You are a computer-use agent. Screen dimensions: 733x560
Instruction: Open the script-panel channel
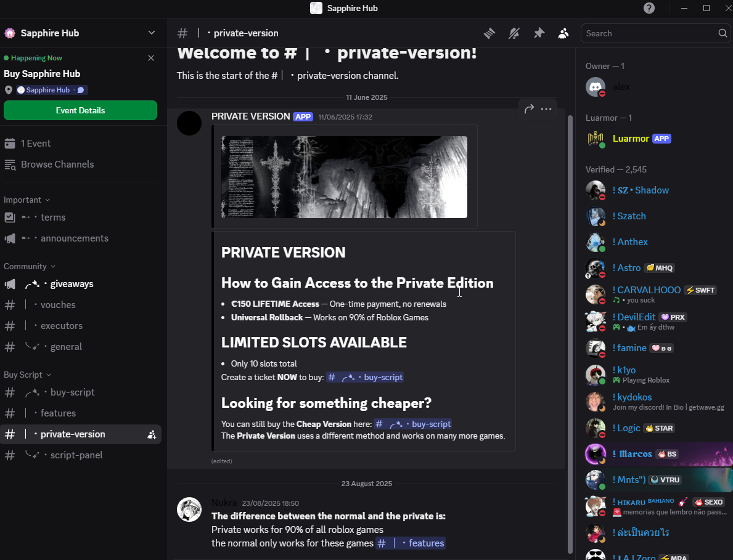coord(80,455)
